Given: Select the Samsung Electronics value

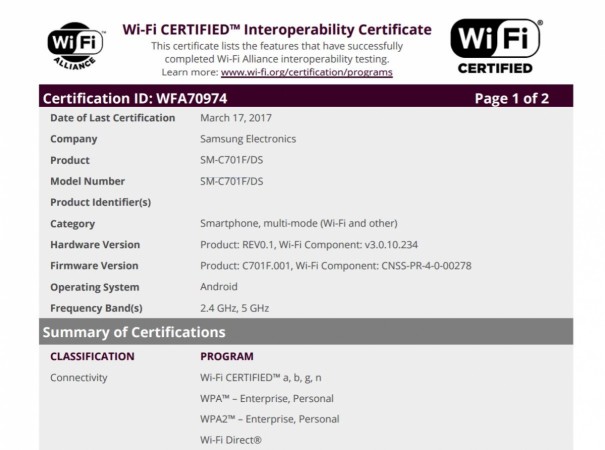Looking at the screenshot, I should point(248,139).
